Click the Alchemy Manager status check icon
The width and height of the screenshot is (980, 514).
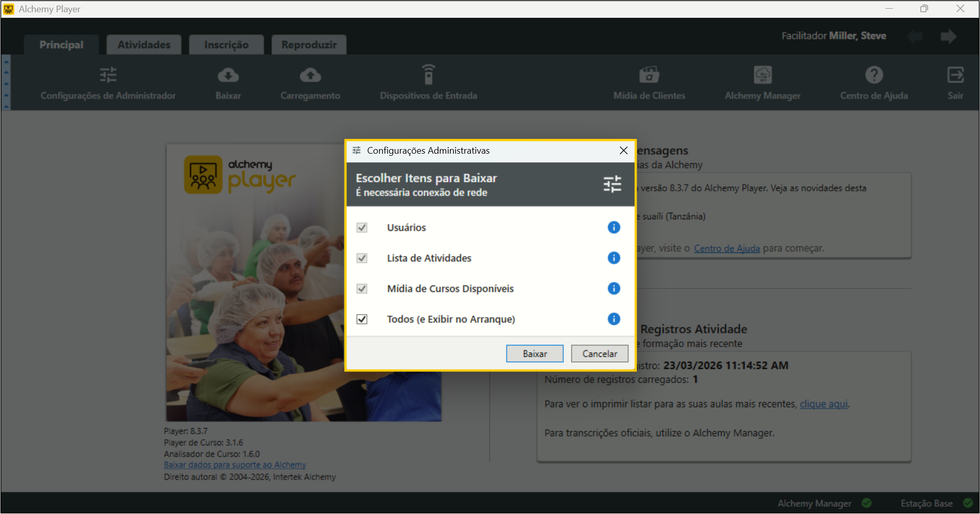pos(866,503)
